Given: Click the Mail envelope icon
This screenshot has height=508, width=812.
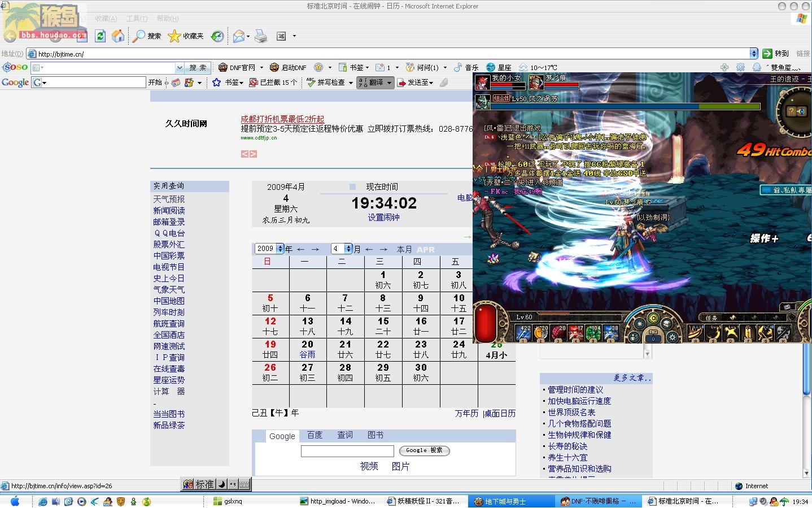Looking at the screenshot, I should tap(239, 36).
